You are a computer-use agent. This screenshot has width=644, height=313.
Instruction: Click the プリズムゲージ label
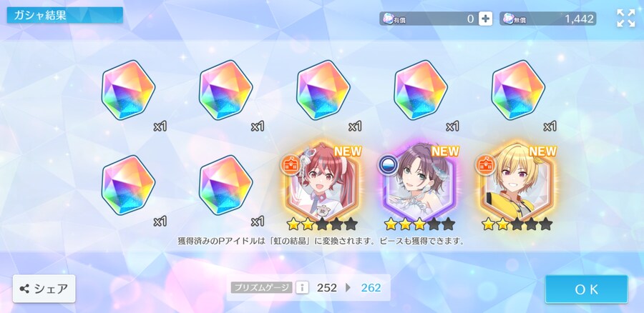coord(261,287)
